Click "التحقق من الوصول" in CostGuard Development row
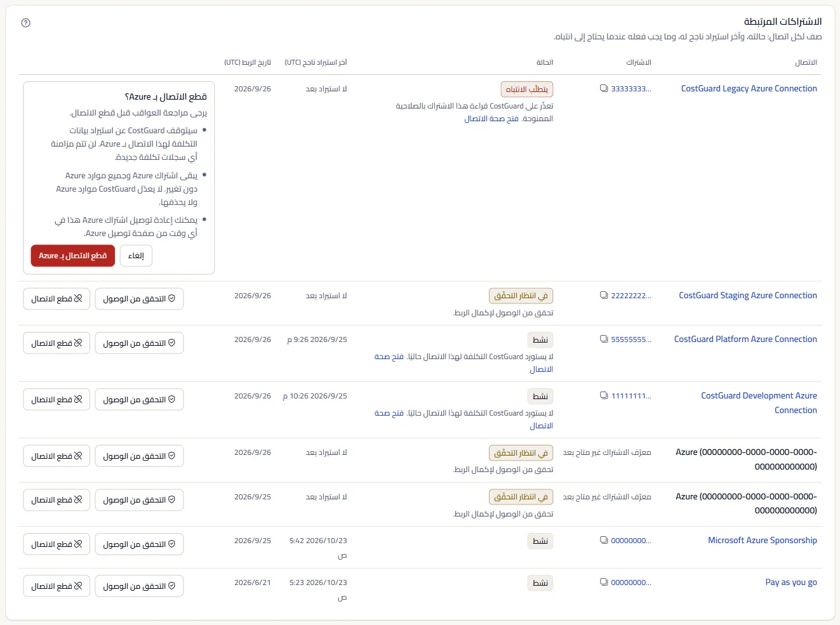 coord(139,400)
